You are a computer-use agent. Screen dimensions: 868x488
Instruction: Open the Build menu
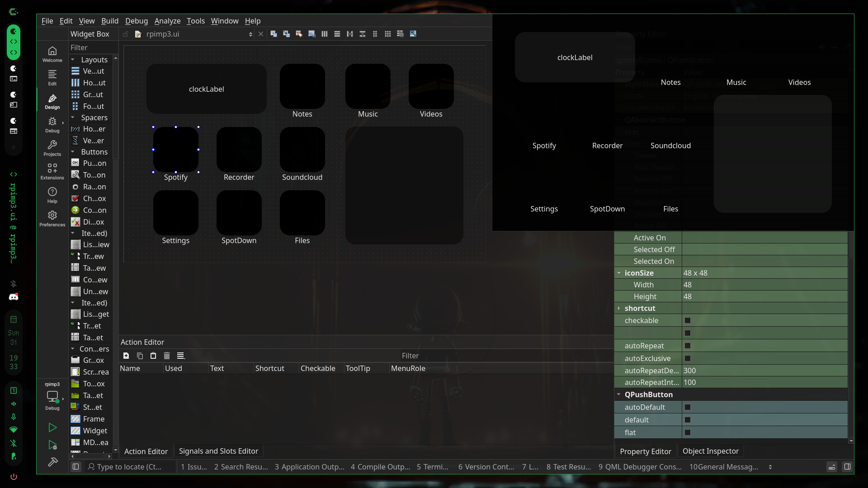(x=110, y=21)
